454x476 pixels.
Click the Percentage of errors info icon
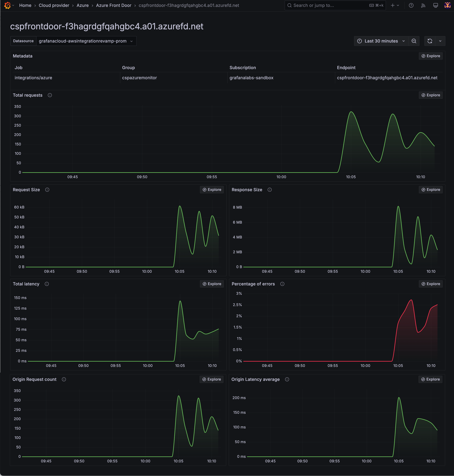(282, 284)
